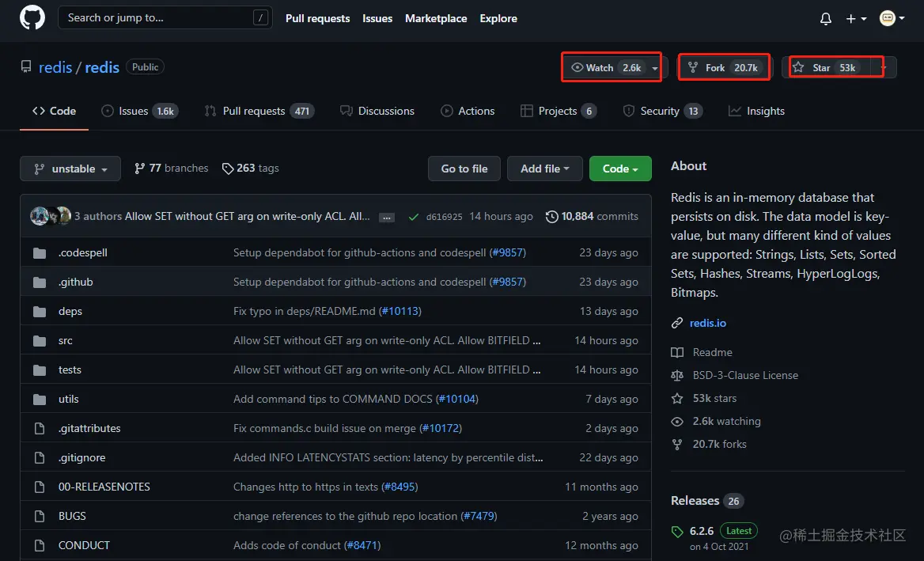Viewport: 924px width, 561px height.
Task: Open pull request #10104 link
Action: coord(456,399)
